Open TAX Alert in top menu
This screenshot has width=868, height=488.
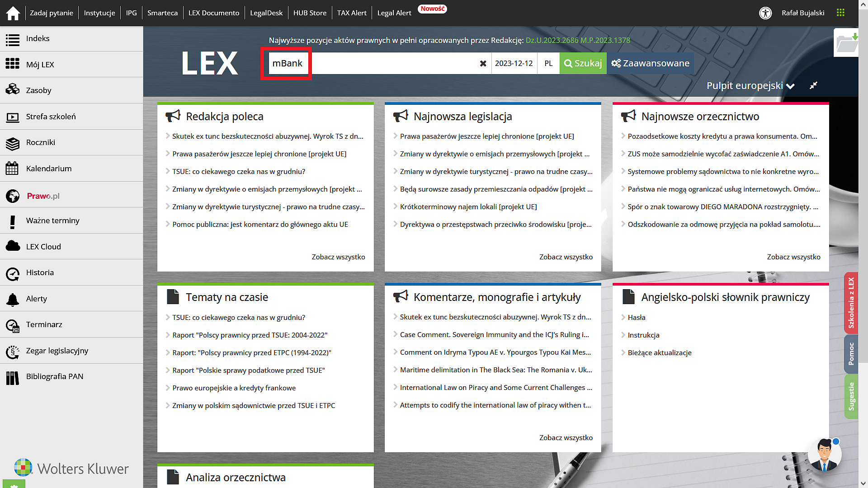click(x=352, y=13)
